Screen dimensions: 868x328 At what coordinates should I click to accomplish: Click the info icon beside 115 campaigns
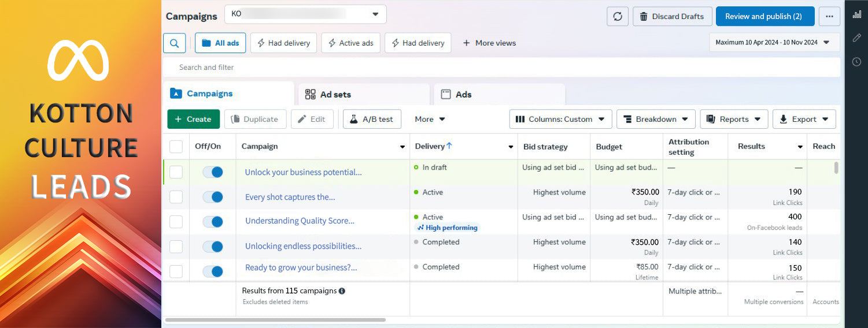342,292
